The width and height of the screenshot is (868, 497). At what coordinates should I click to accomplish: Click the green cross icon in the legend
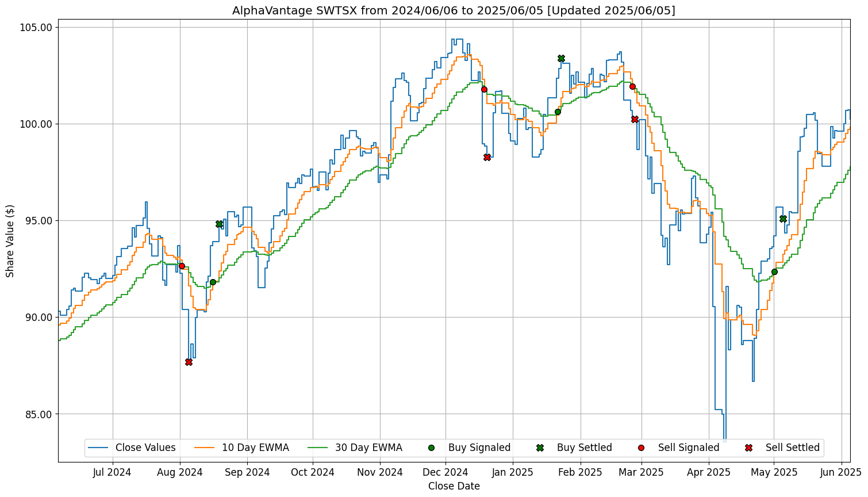[x=540, y=448]
